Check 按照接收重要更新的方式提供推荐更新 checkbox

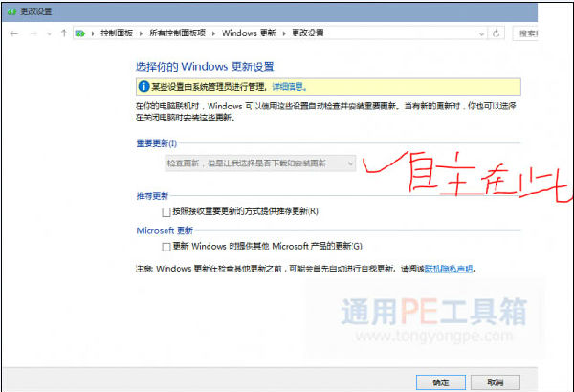166,212
